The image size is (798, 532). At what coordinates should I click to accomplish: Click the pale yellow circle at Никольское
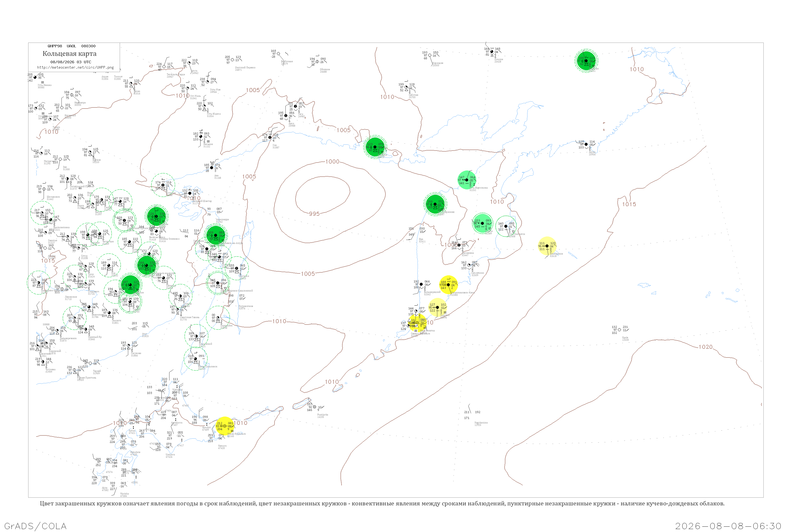tap(547, 246)
